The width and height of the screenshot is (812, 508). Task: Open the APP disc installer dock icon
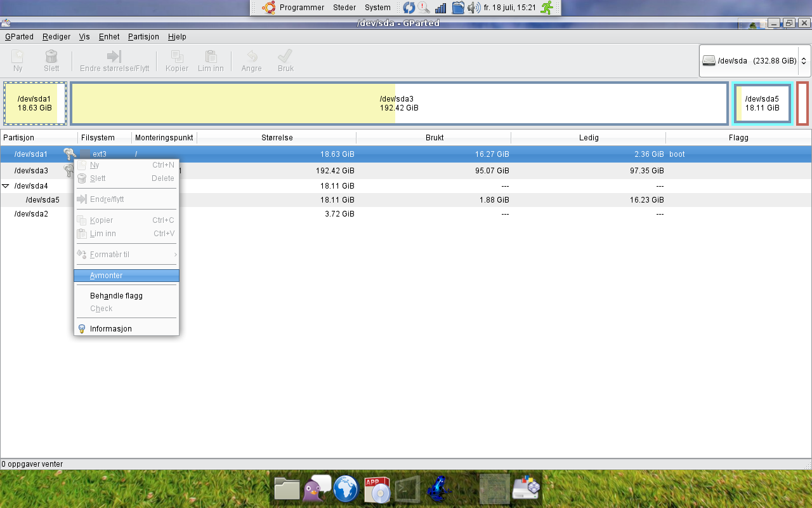376,490
